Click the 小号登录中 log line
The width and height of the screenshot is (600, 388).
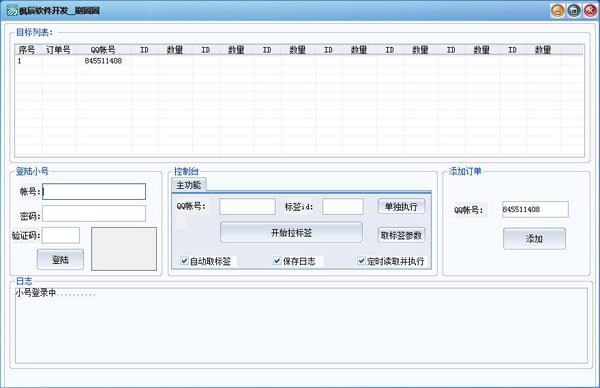click(55, 293)
